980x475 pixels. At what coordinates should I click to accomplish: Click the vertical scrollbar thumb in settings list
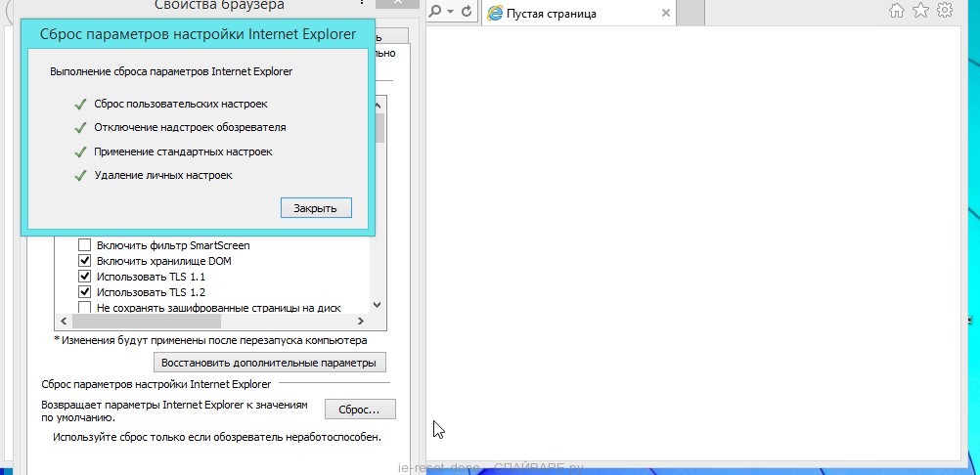click(x=379, y=127)
